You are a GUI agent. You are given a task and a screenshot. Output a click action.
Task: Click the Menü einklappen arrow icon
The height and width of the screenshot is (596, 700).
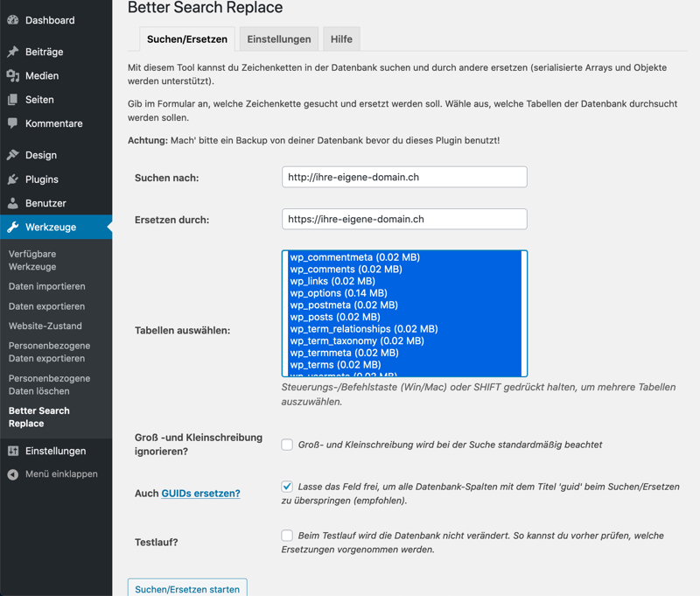click(x=13, y=474)
